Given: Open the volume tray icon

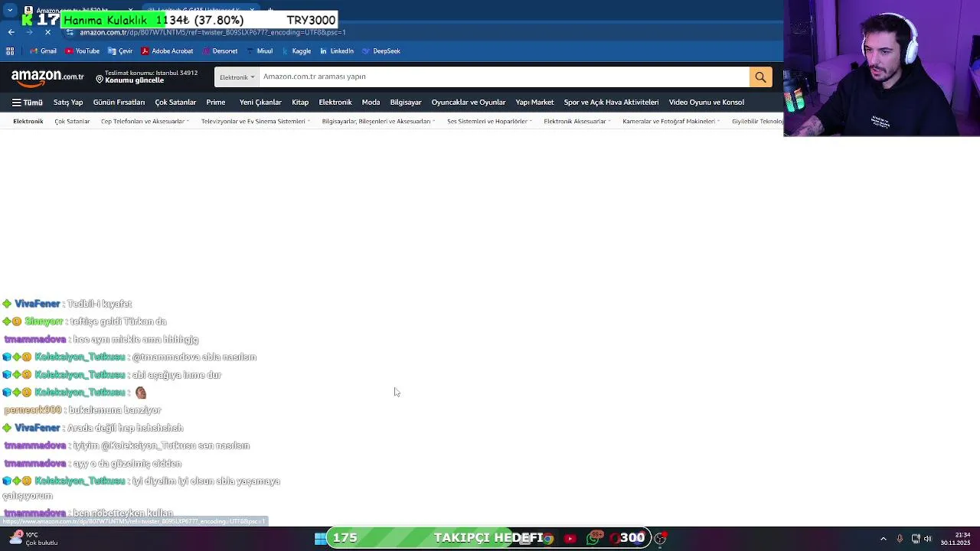Looking at the screenshot, I should pyautogui.click(x=927, y=539).
